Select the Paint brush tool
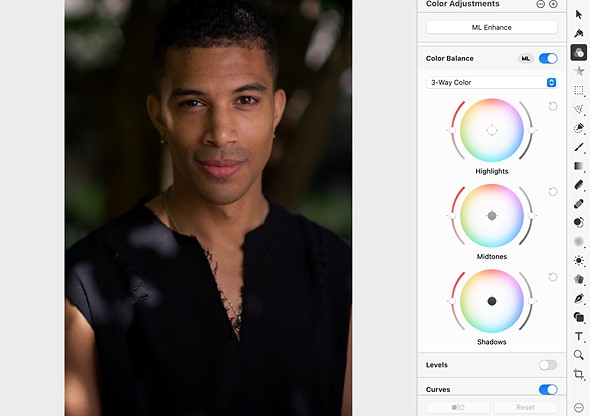Image resolution: width=590 pixels, height=416 pixels. tap(579, 147)
